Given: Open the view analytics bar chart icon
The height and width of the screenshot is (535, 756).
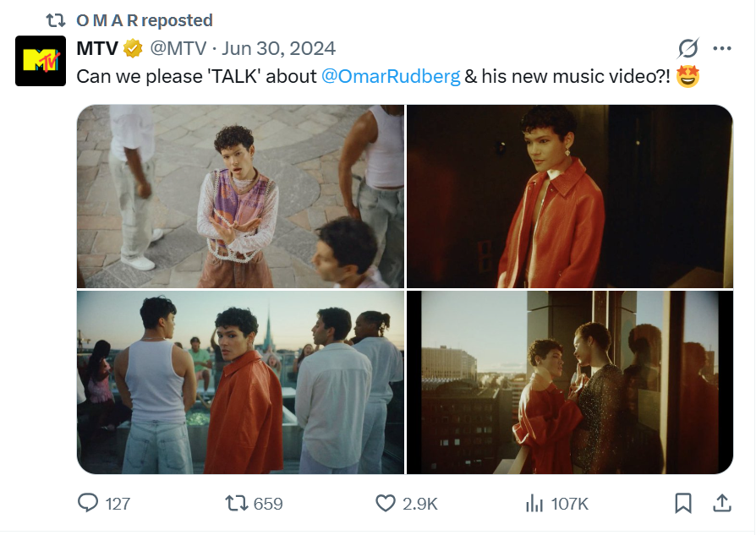Looking at the screenshot, I should pos(534,503).
